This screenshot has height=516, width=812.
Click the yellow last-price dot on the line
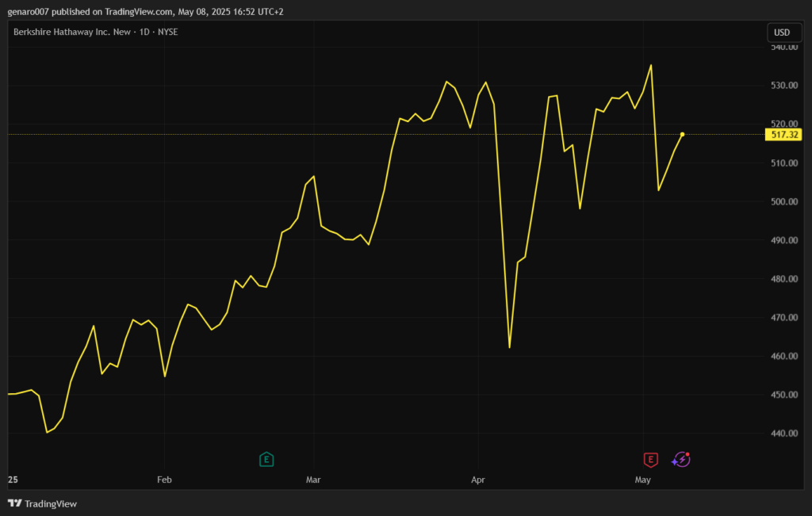(x=682, y=134)
